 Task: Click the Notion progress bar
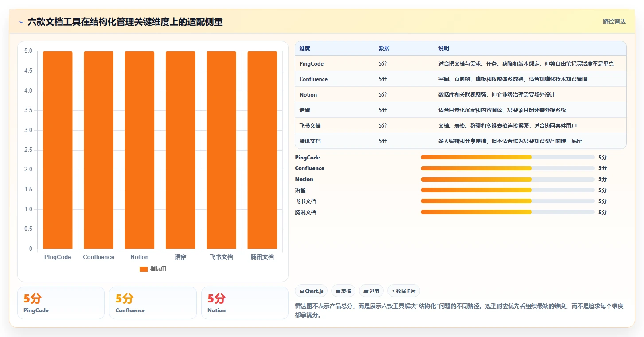pyautogui.click(x=507, y=179)
